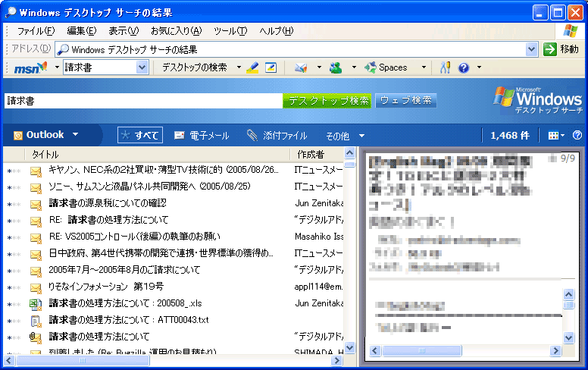This screenshot has height=370, width=588.
Task: Open Spaces from the MSN toolbar
Action: [x=386, y=67]
